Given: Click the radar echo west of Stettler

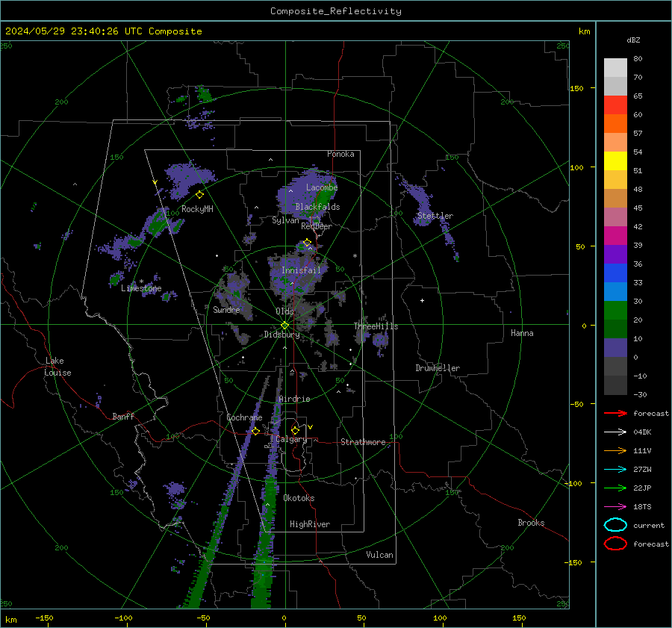Looking at the screenshot, I should 418,202.
